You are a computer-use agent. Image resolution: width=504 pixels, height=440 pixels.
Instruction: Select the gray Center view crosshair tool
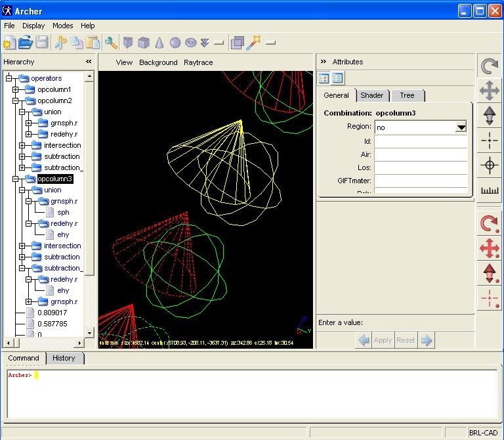pyautogui.click(x=489, y=141)
